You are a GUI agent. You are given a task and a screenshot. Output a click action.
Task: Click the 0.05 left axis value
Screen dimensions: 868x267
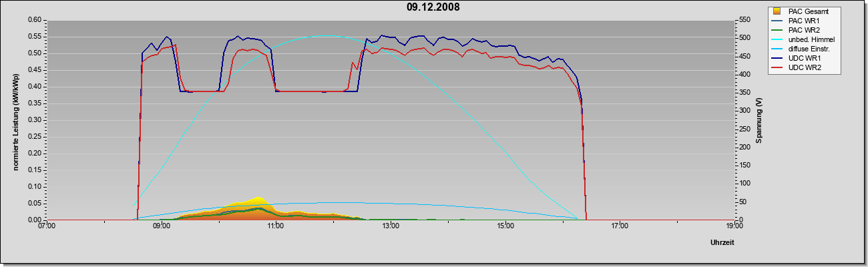tap(35, 204)
